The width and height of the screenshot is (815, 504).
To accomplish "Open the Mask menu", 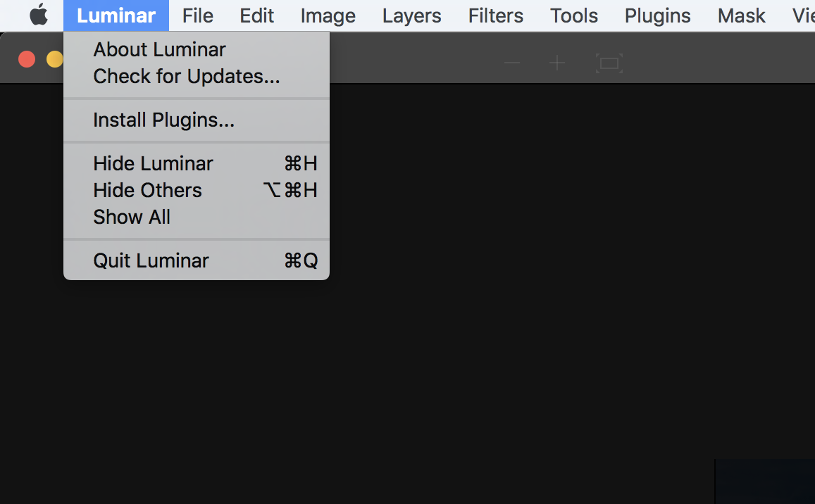I will click(x=741, y=15).
